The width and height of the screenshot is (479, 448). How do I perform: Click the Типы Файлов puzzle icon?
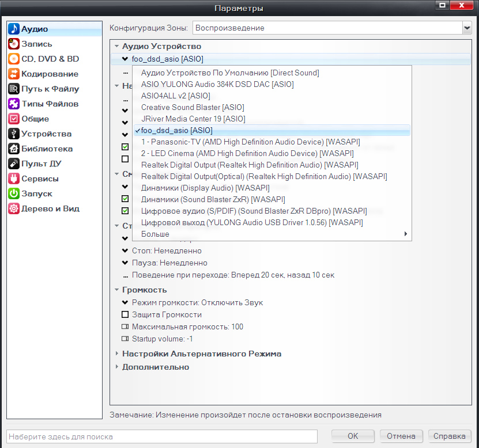(13, 104)
